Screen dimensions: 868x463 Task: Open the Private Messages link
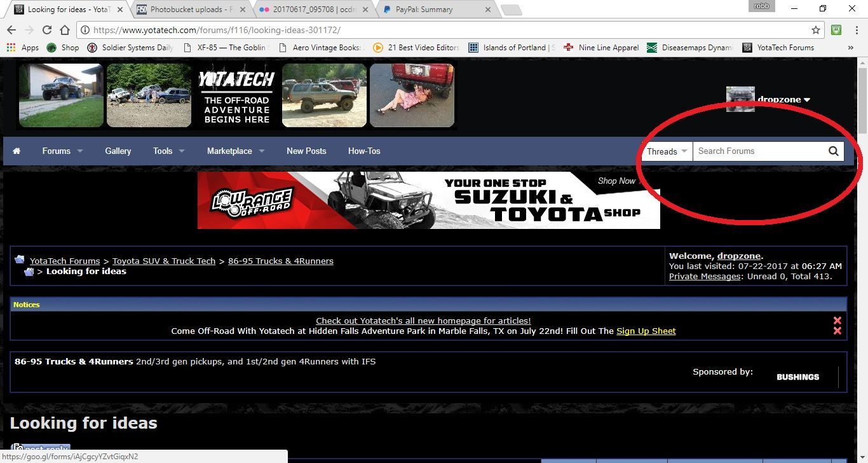(x=704, y=277)
